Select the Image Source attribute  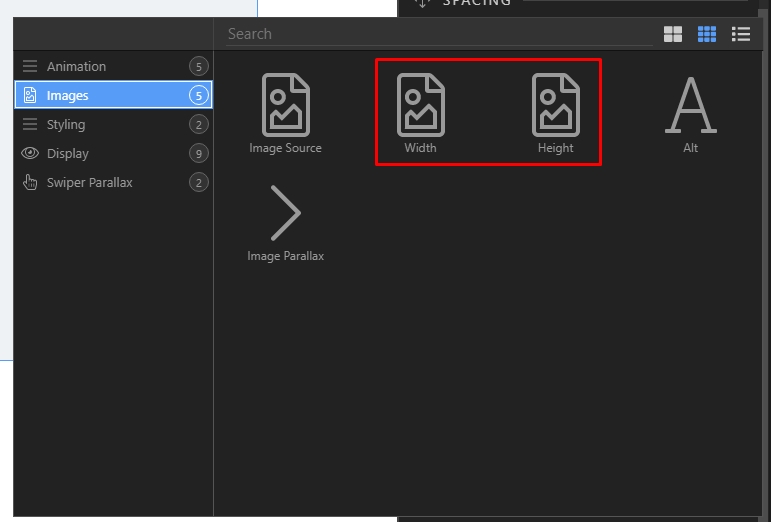point(285,114)
